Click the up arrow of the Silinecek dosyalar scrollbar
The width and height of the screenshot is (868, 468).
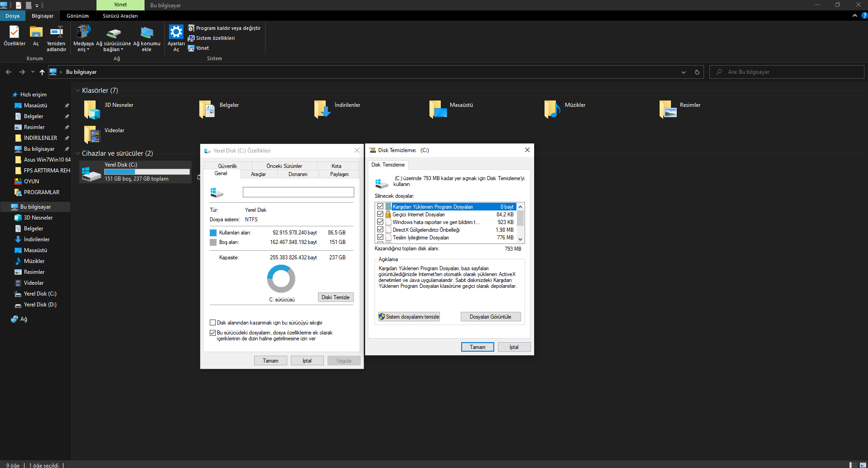[521, 207]
